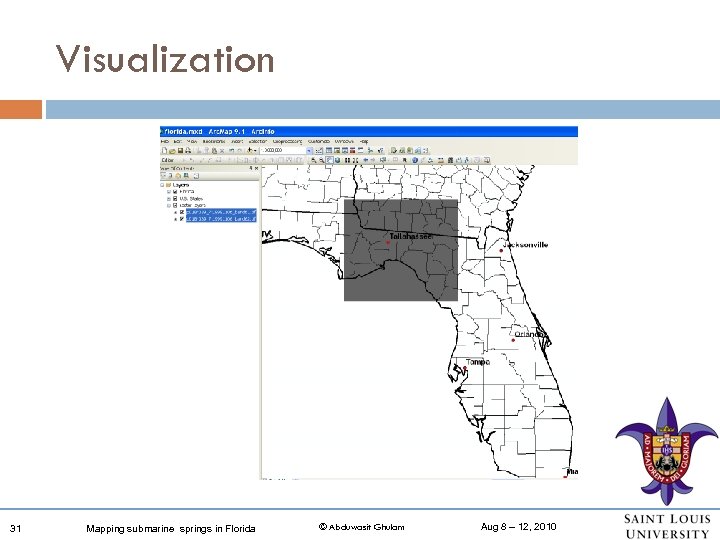720x540 pixels.
Task: Uncheck the second highlighted raster layer
Action: coord(182,219)
